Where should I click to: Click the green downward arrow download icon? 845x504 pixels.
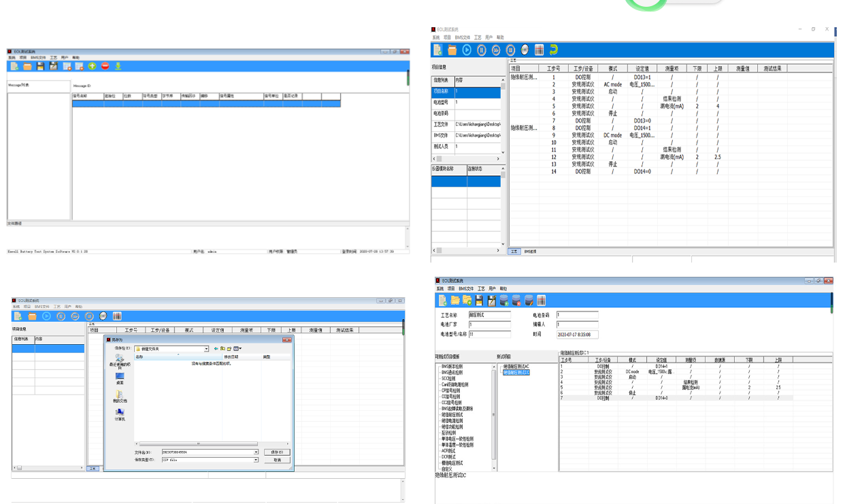[118, 66]
